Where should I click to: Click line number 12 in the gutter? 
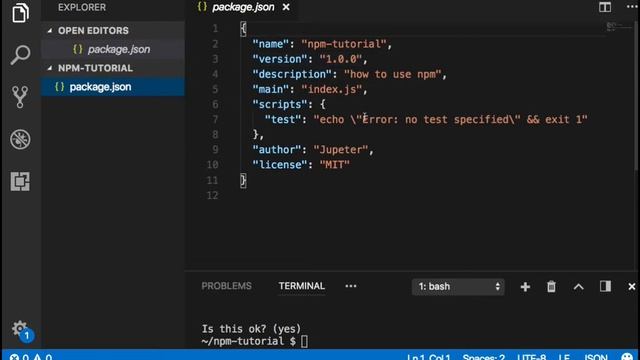pyautogui.click(x=212, y=196)
